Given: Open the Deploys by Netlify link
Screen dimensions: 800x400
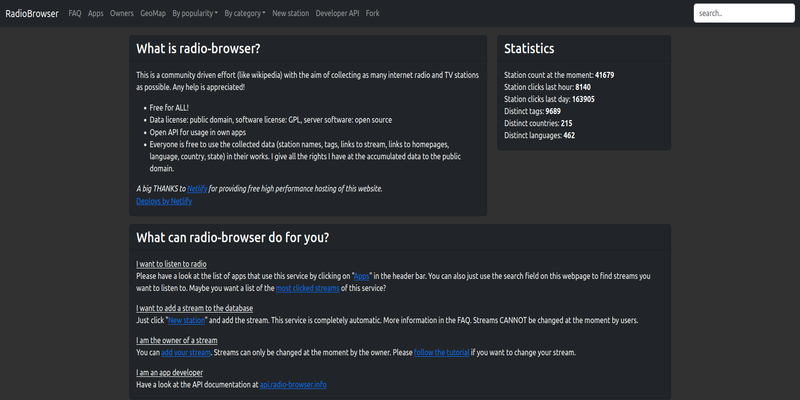Looking at the screenshot, I should pyautogui.click(x=164, y=201).
